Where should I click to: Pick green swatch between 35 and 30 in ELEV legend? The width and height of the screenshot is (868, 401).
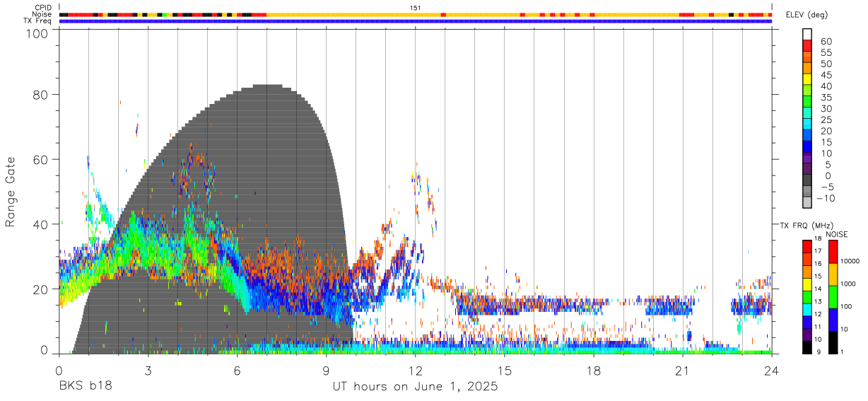pos(807,103)
